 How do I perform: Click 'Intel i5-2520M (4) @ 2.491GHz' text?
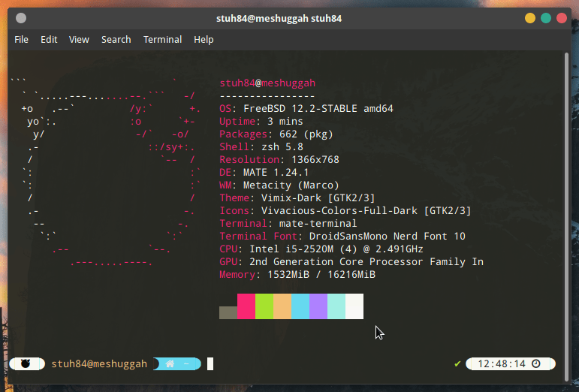pos(336,249)
